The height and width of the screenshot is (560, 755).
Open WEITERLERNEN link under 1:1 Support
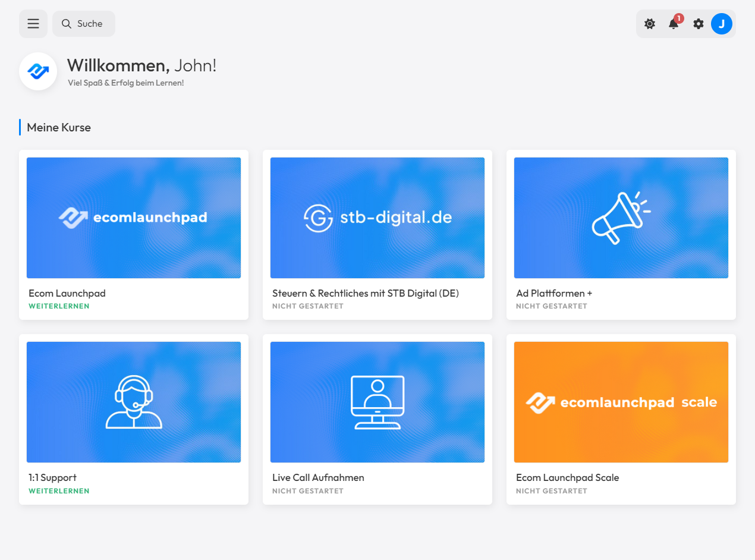coord(59,490)
